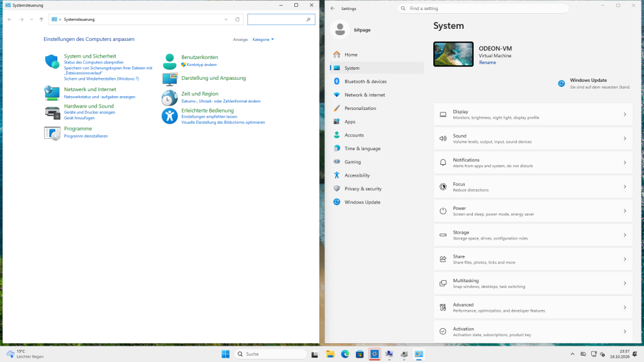Open the Notifications settings row

pos(533,163)
